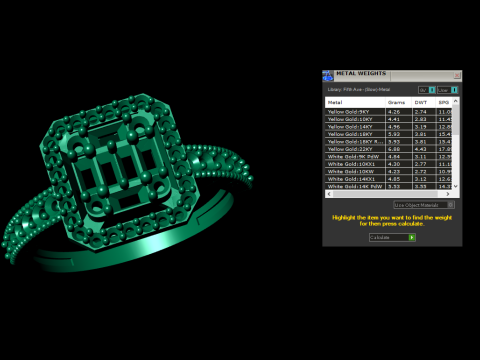Click the horizontal scroll right arrow
This screenshot has width=480, height=360.
pyautogui.click(x=448, y=194)
